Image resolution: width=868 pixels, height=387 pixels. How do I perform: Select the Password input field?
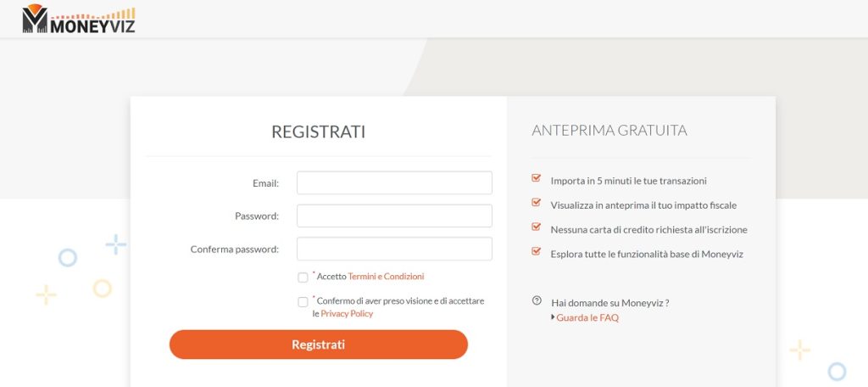pos(394,216)
